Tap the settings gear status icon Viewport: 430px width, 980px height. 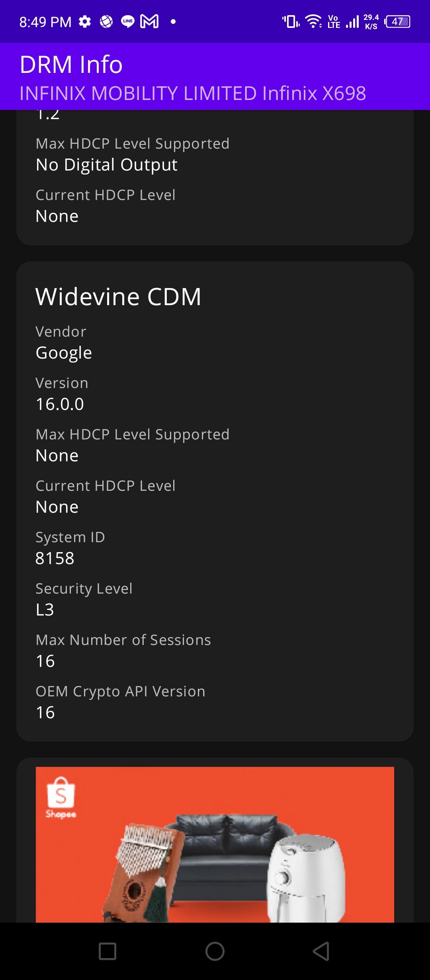84,22
